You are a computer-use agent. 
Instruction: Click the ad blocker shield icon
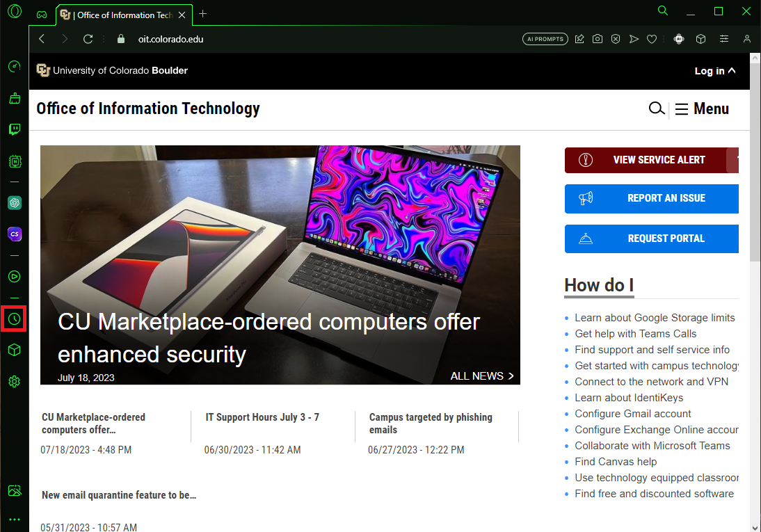point(616,40)
